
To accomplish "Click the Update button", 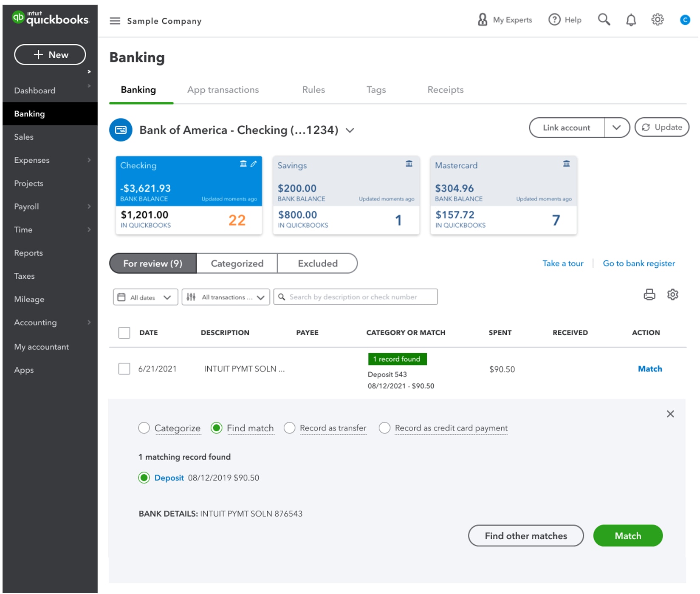I will (661, 127).
